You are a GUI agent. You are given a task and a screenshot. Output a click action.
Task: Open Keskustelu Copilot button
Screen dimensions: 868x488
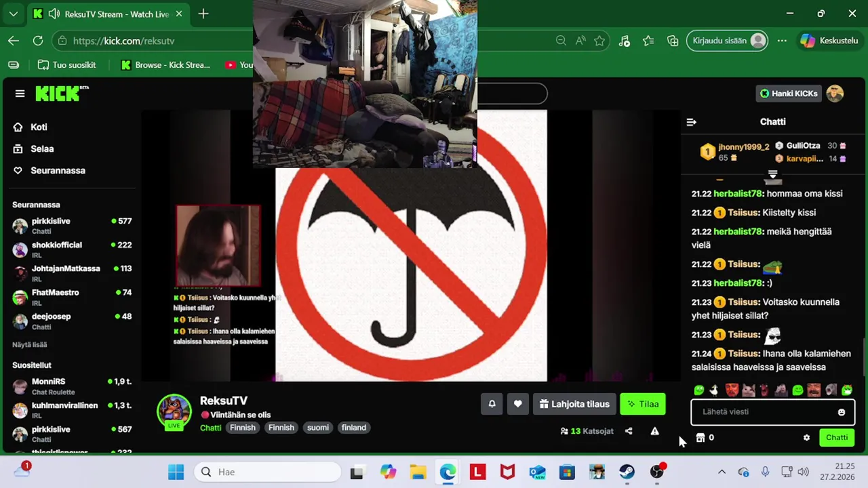pyautogui.click(x=829, y=41)
